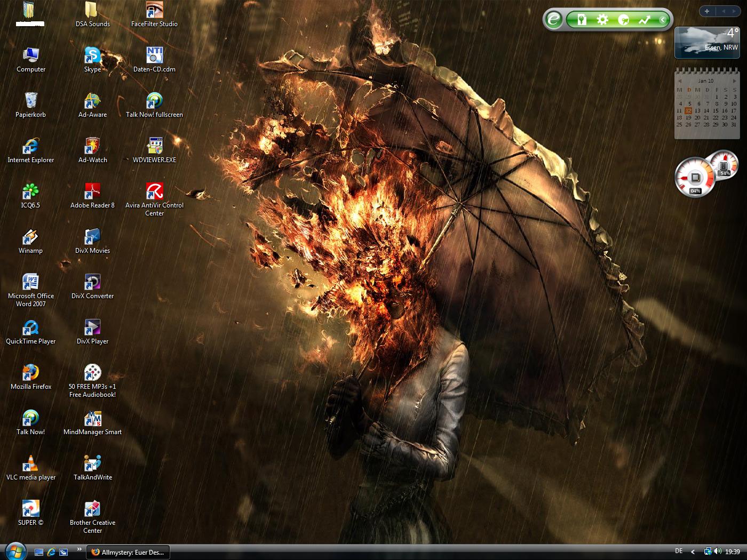Viewport: 747px width, 560px height.
Task: Open VLC media player
Action: tap(31, 467)
